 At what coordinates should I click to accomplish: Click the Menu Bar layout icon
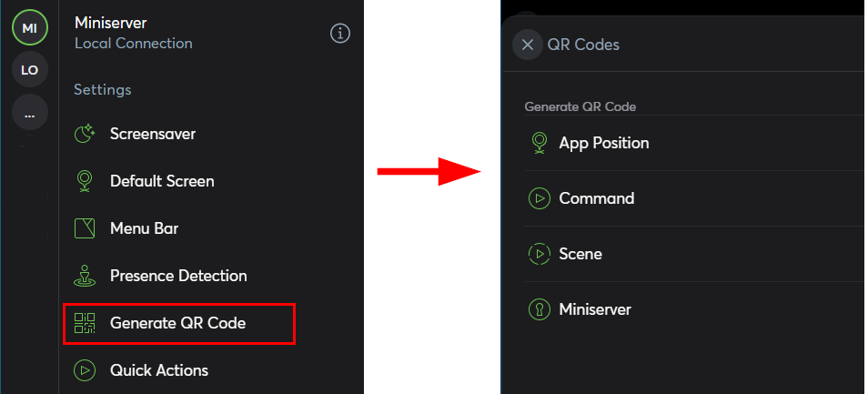point(85,228)
